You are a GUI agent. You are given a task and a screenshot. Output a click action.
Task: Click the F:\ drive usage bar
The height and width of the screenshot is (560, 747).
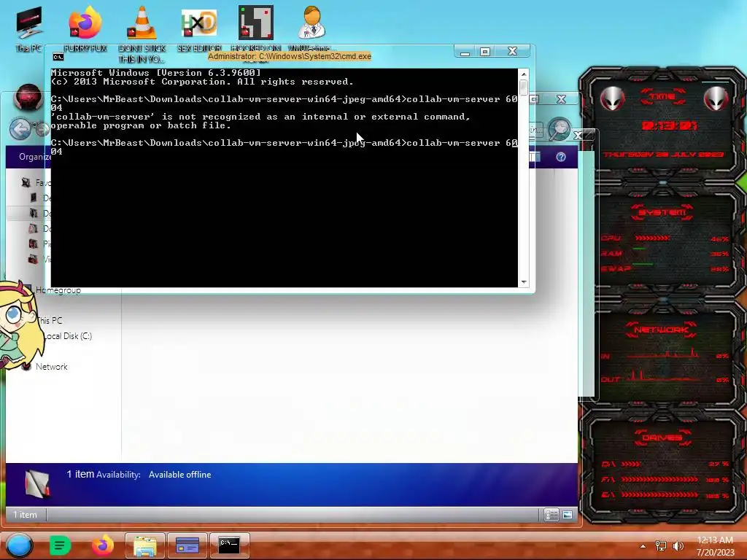pos(659,480)
